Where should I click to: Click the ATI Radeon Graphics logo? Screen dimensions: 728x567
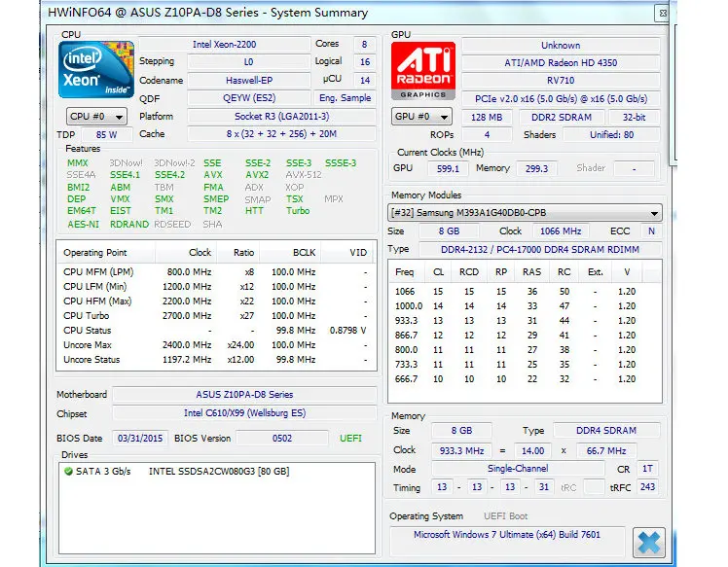tap(423, 71)
